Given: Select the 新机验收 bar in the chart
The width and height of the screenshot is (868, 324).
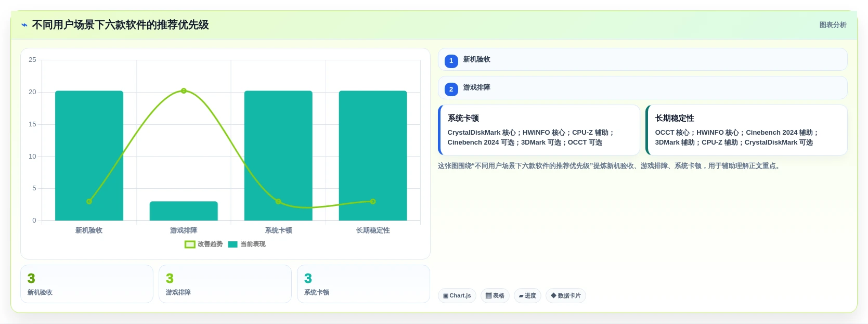Looking at the screenshot, I should (89, 155).
